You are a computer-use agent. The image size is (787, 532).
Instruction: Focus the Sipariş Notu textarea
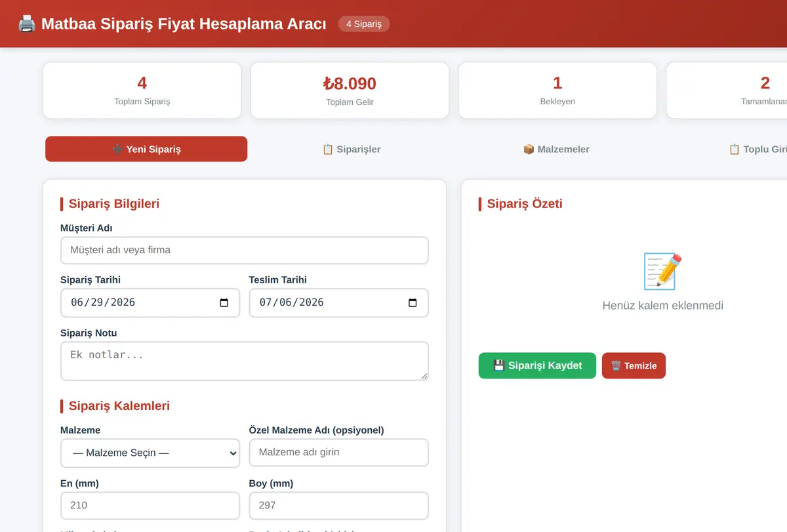(245, 361)
